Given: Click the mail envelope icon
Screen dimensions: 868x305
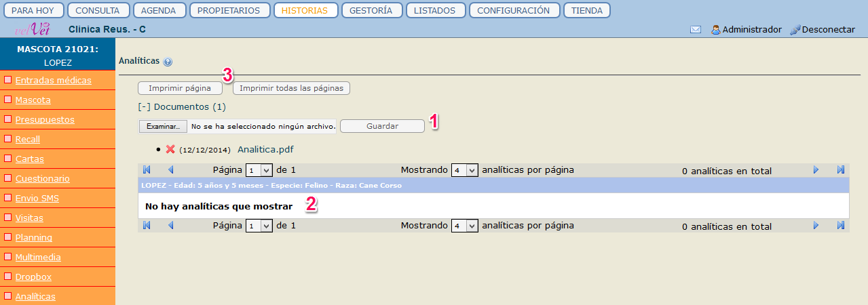Looking at the screenshot, I should click(x=696, y=30).
